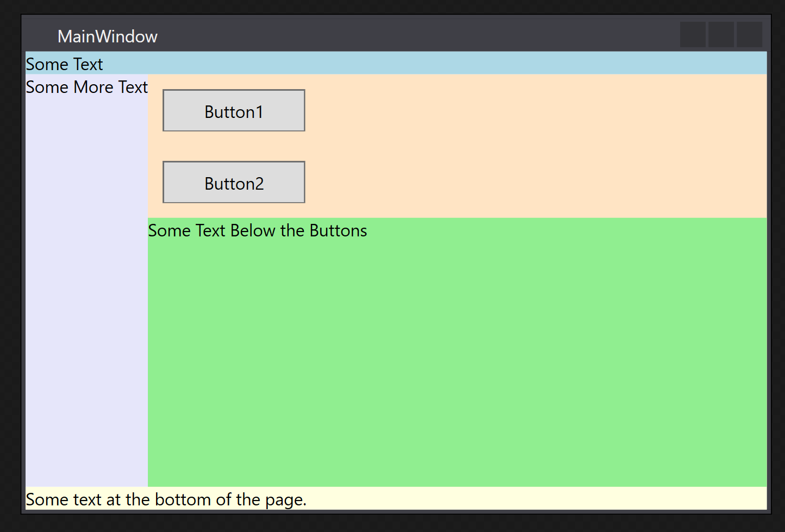This screenshot has height=532, width=785.
Task: Select the "Some Text" label in the blue header
Action: coord(64,64)
